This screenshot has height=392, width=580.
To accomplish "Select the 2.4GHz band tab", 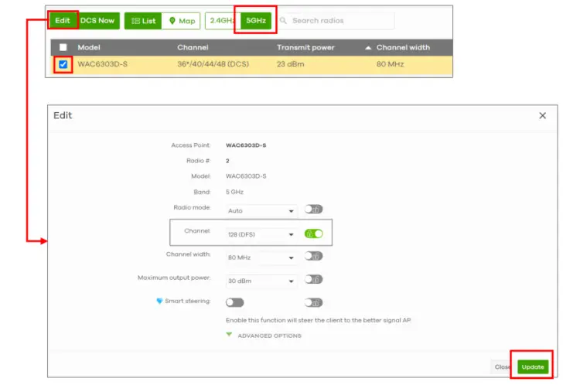I will pyautogui.click(x=223, y=21).
